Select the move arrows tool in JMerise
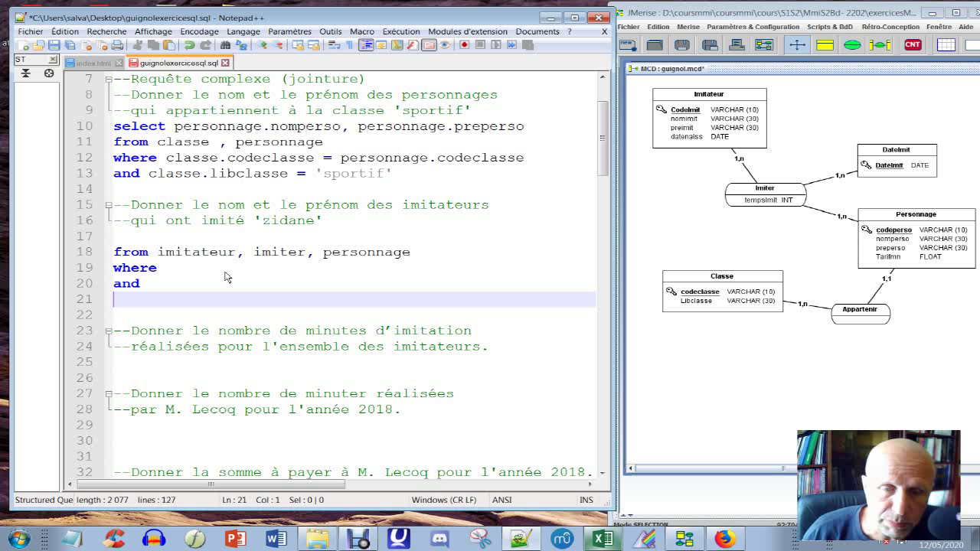 click(x=797, y=45)
